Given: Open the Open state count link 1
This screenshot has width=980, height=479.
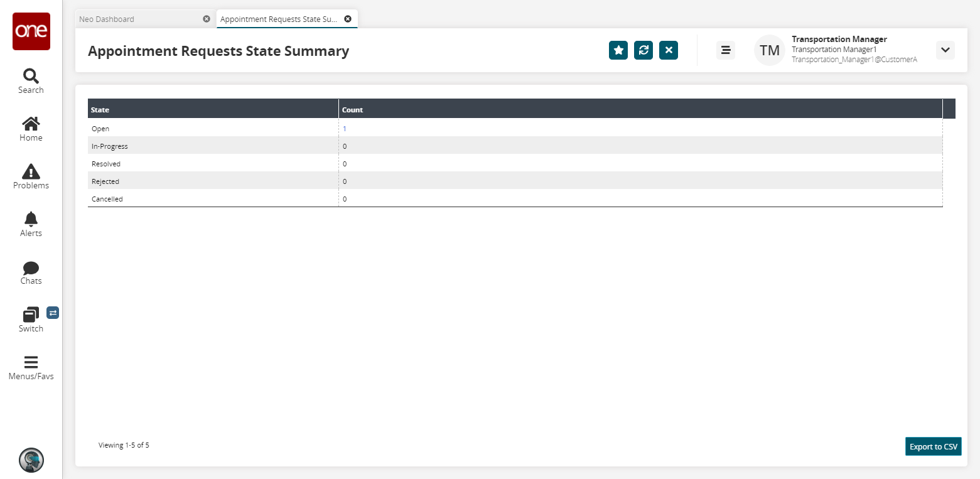Looking at the screenshot, I should (x=345, y=129).
